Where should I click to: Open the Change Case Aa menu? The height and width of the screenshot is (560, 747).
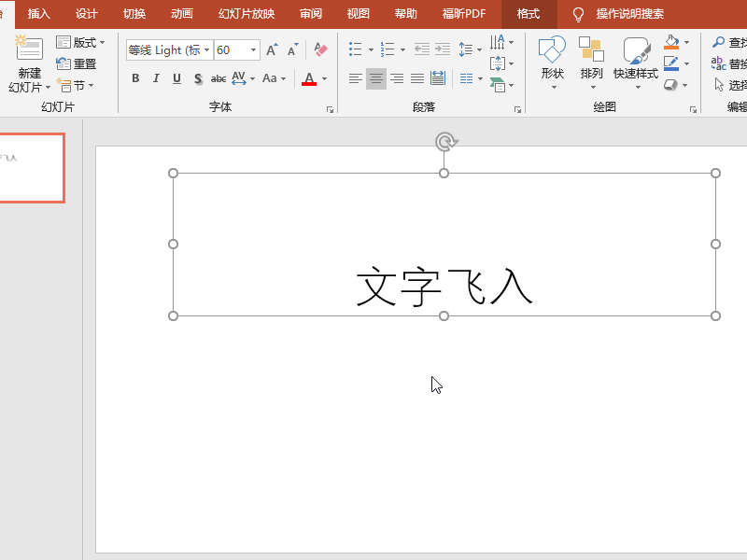pyautogui.click(x=274, y=78)
